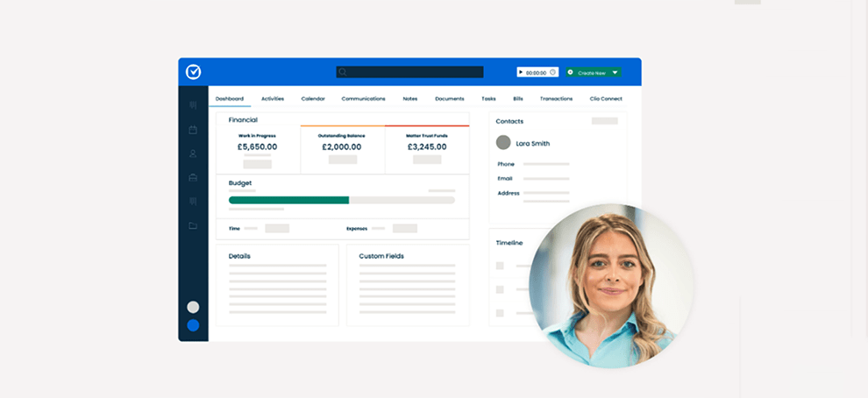This screenshot has width=868, height=398.
Task: Click the grey button under Outstanding Balance
Action: point(343,160)
